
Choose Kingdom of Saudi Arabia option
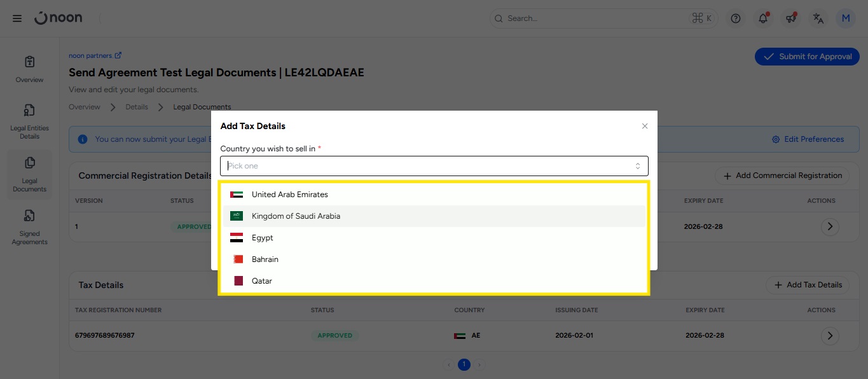(x=296, y=216)
